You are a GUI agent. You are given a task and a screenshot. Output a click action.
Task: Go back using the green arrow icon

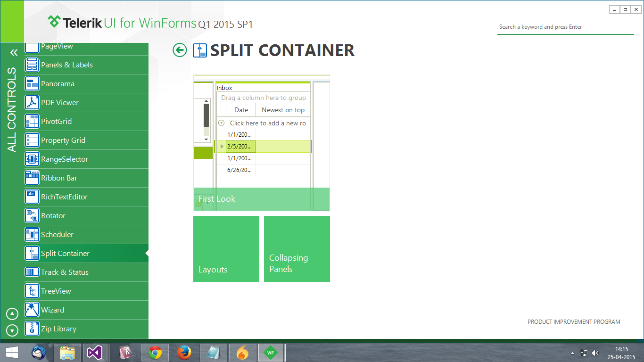(x=180, y=50)
